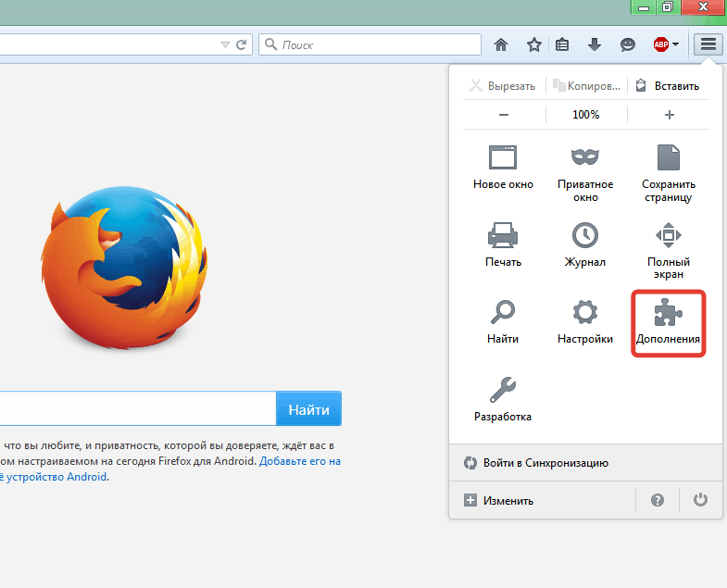727x588 pixels.
Task: Open the help question mark icon
Action: (x=657, y=500)
